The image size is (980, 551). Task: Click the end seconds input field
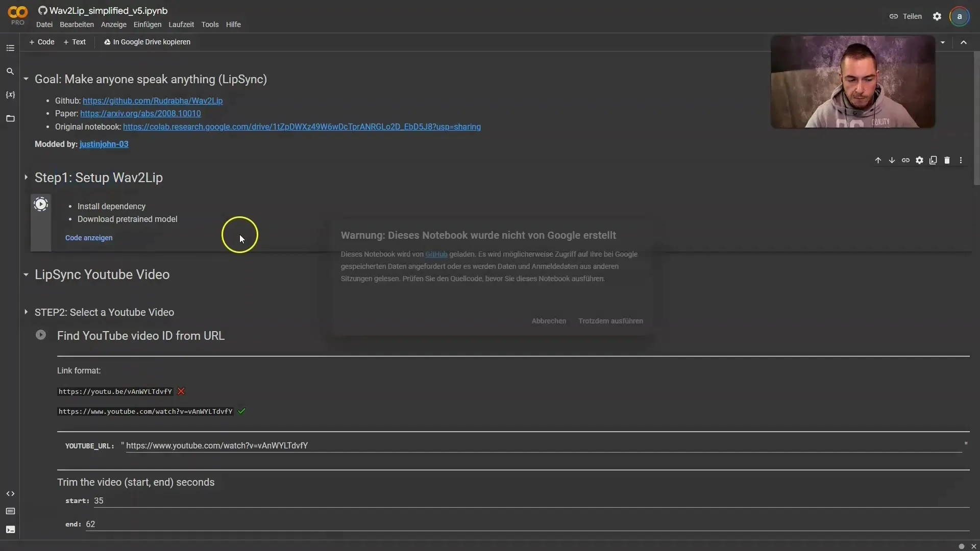527,524
